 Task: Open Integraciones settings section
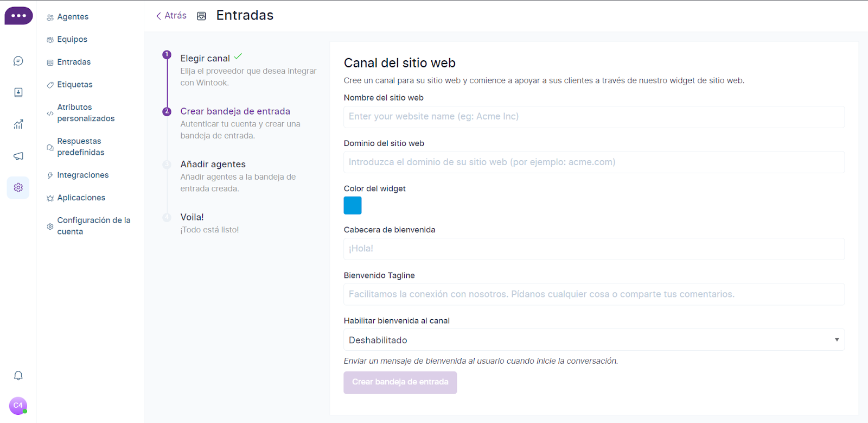pyautogui.click(x=82, y=175)
